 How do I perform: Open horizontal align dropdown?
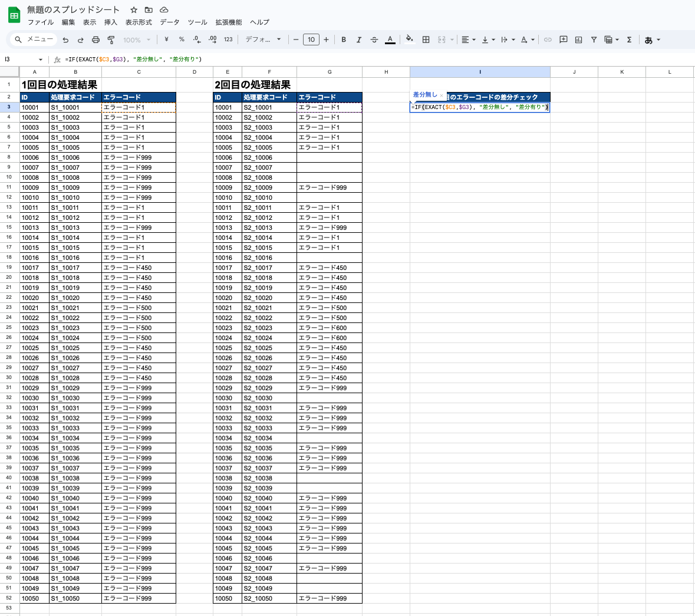point(468,39)
